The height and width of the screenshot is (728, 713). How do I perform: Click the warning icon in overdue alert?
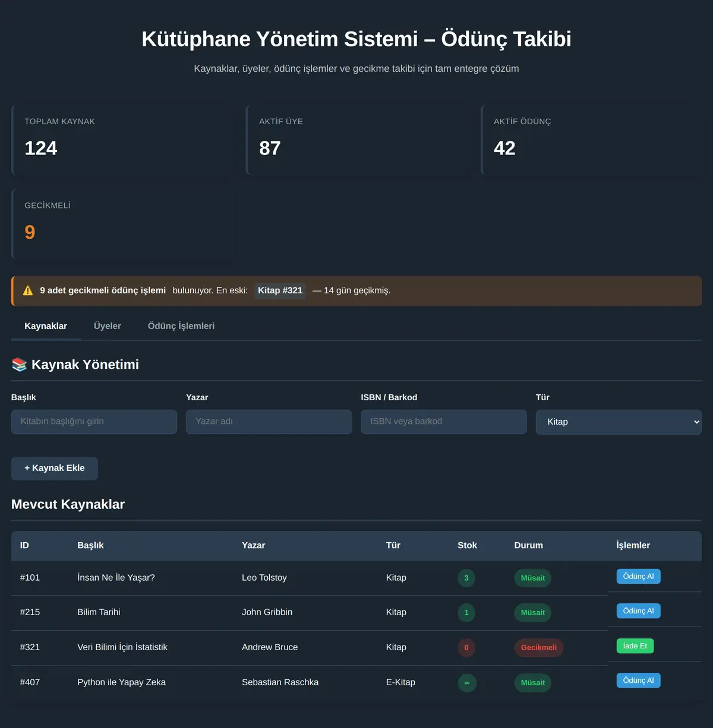point(28,290)
